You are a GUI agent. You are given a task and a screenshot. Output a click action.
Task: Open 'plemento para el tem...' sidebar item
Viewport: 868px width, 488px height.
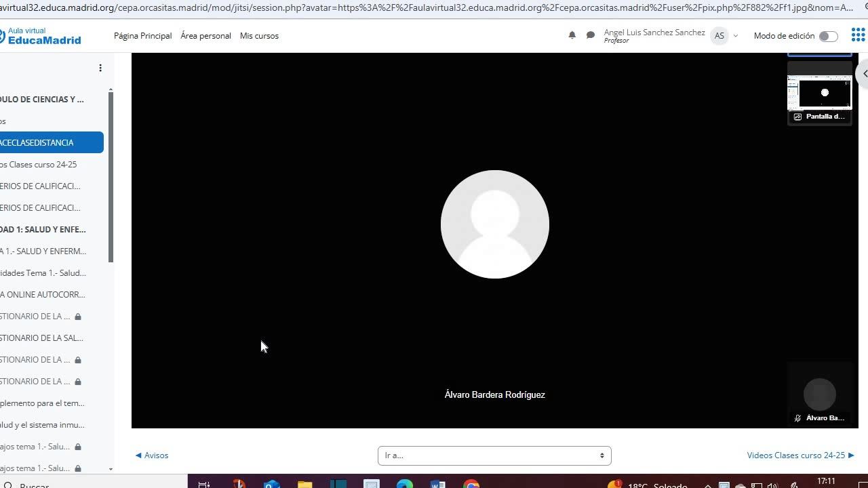[43, 403]
